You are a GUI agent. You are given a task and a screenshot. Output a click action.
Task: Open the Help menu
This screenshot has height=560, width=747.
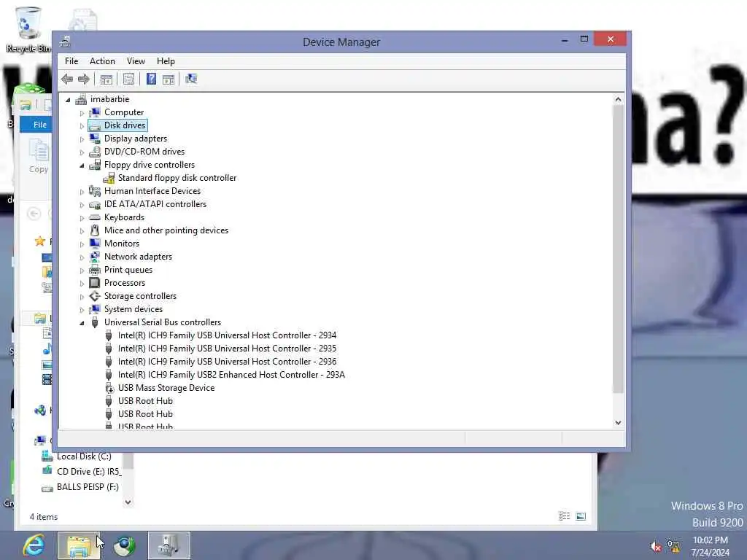pos(166,61)
